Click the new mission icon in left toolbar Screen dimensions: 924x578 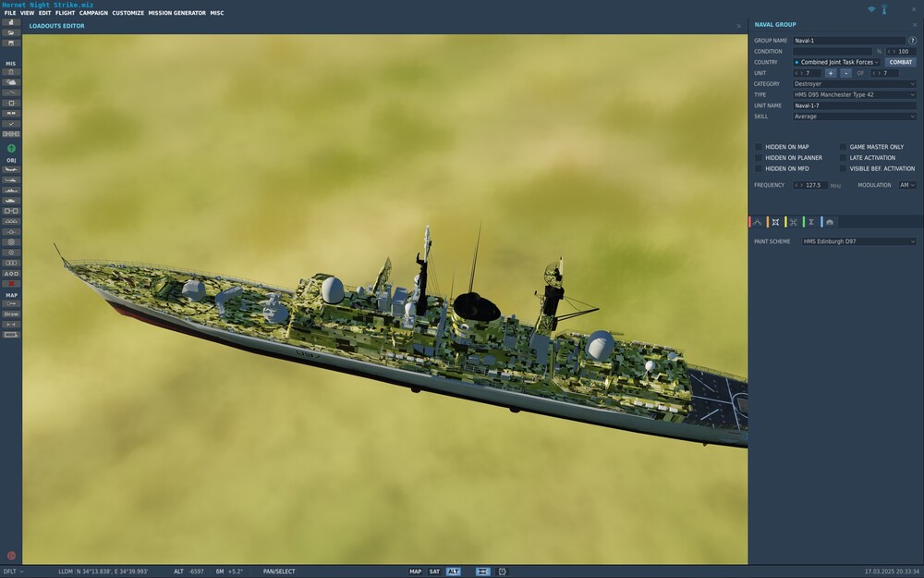click(x=11, y=22)
